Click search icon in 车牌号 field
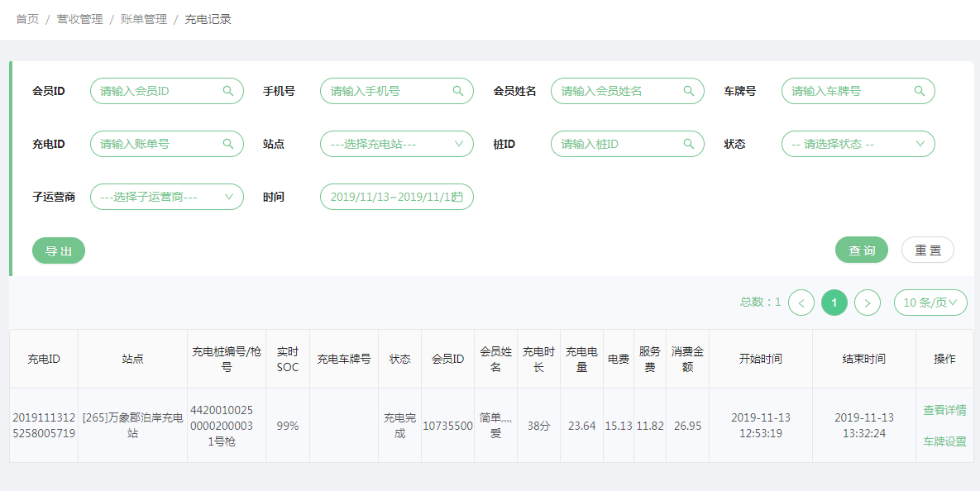The height and width of the screenshot is (491, 980). click(x=920, y=91)
